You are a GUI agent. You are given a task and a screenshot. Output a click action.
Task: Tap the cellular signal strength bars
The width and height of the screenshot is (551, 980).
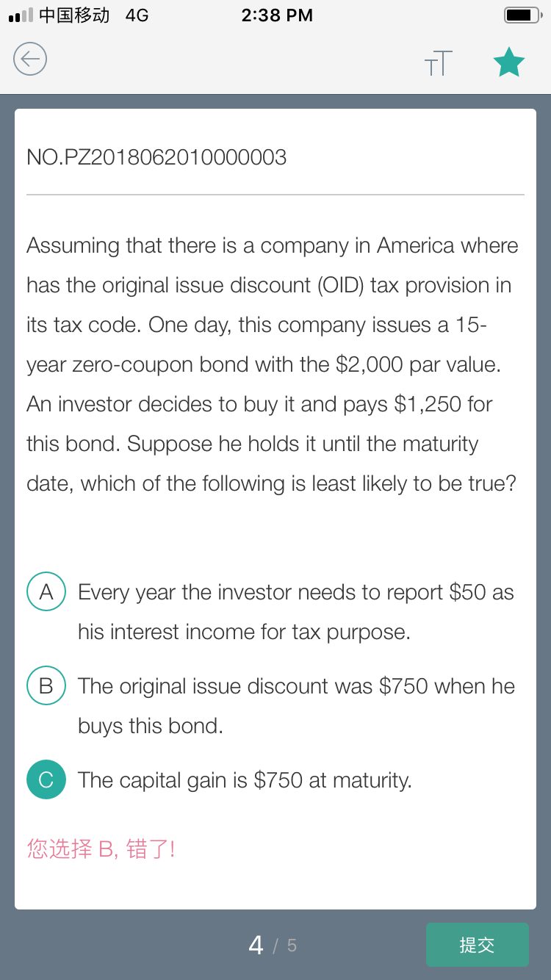(21, 15)
